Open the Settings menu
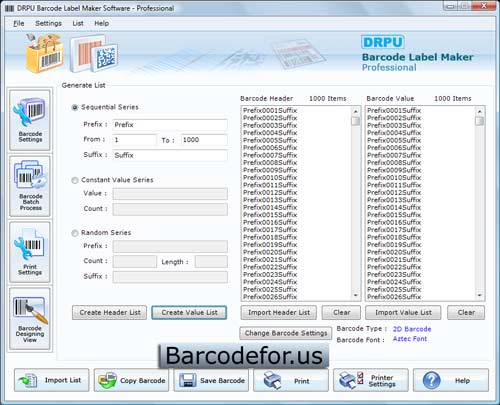Viewport: 500px width, 405px height. pyautogui.click(x=48, y=23)
